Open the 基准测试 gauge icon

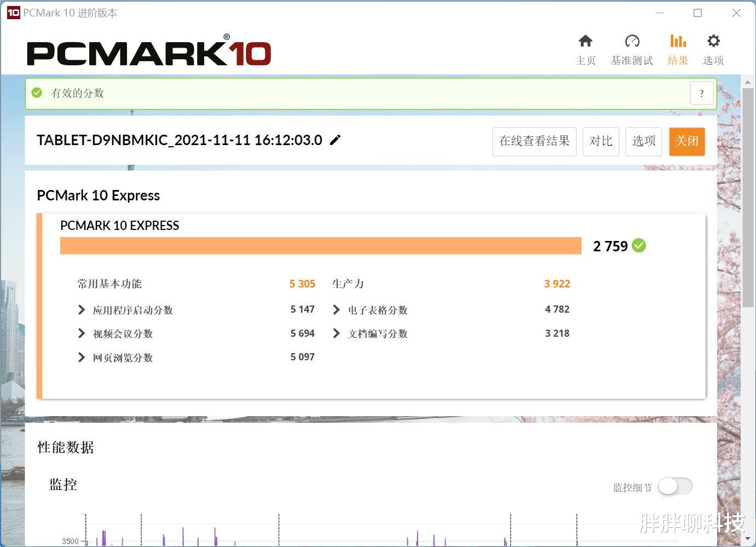[632, 41]
